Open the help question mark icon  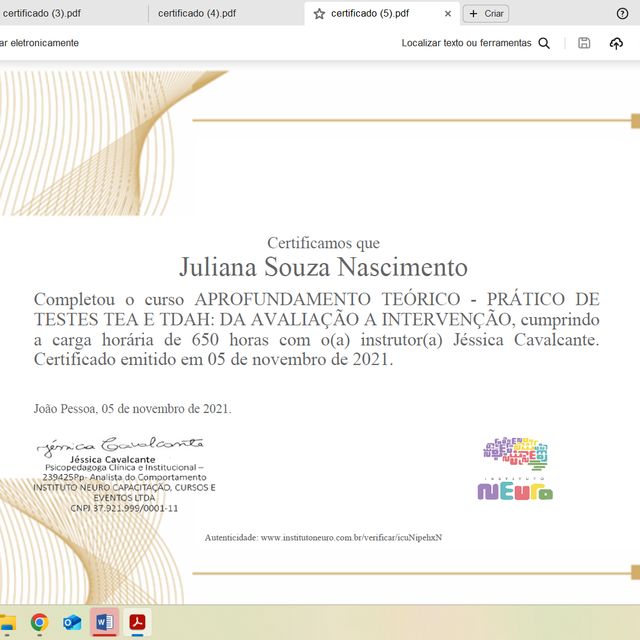pyautogui.click(x=622, y=14)
